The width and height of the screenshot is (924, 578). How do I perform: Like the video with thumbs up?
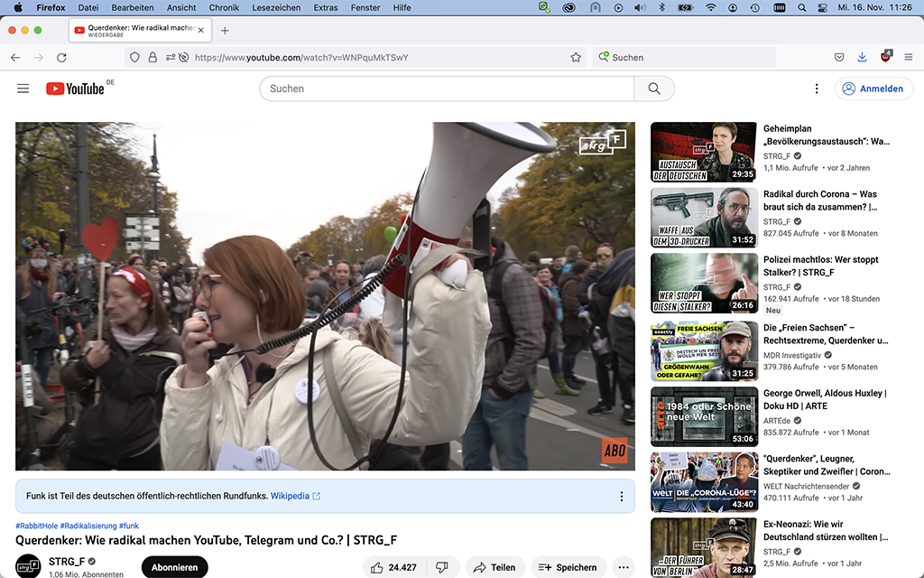[393, 567]
